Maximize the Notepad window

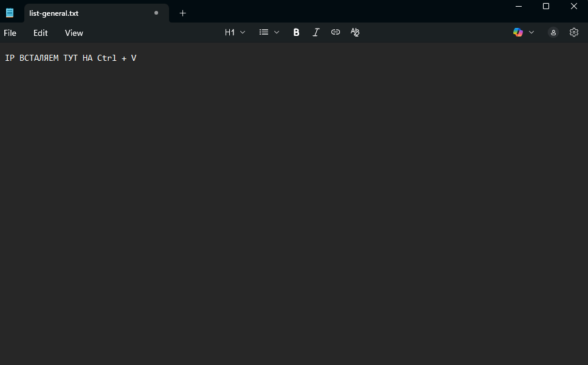click(546, 6)
